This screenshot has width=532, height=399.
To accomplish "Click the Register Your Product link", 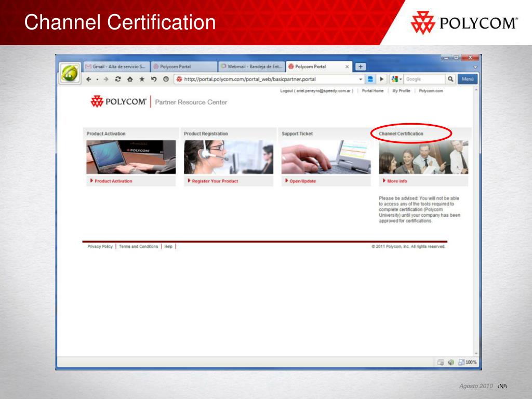I will pyautogui.click(x=215, y=181).
